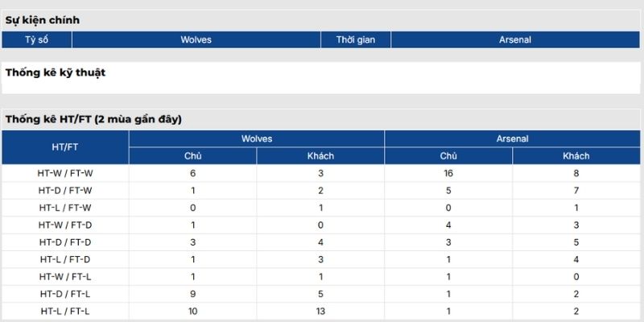The width and height of the screenshot is (644, 322).
Task: Select the "Chủ" sub-header under Wolves
Action: point(193,156)
